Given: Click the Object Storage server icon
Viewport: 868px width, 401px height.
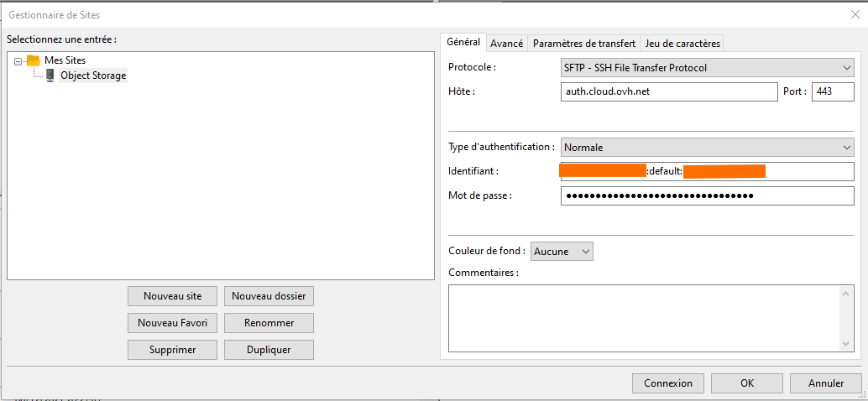Looking at the screenshot, I should click(x=50, y=76).
